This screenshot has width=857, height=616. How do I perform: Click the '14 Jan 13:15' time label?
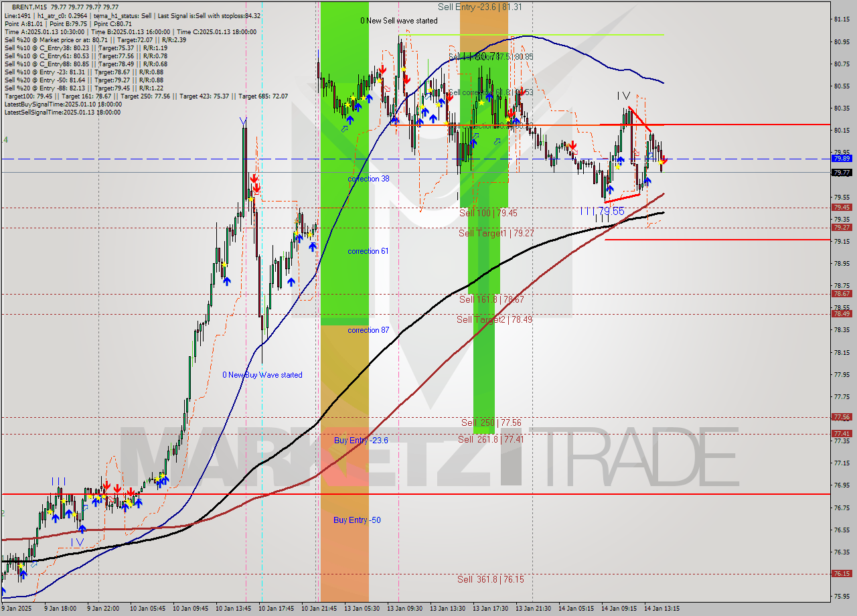[661, 609]
